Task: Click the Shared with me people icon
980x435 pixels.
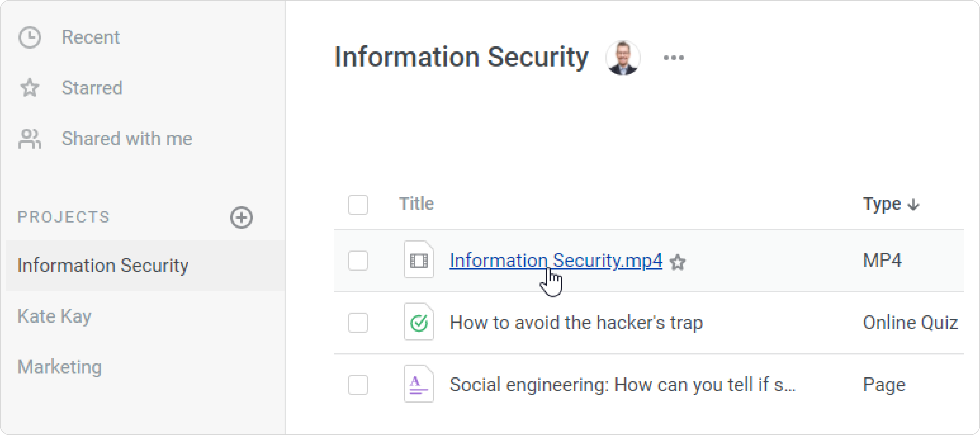Action: click(x=30, y=139)
